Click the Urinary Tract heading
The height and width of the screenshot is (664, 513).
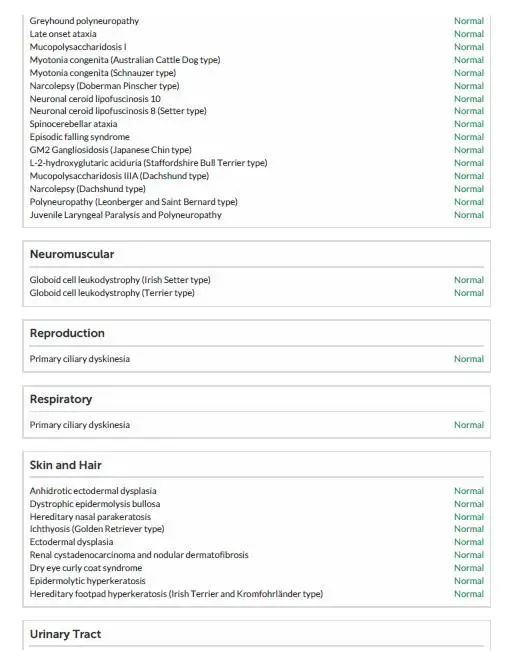coord(65,634)
